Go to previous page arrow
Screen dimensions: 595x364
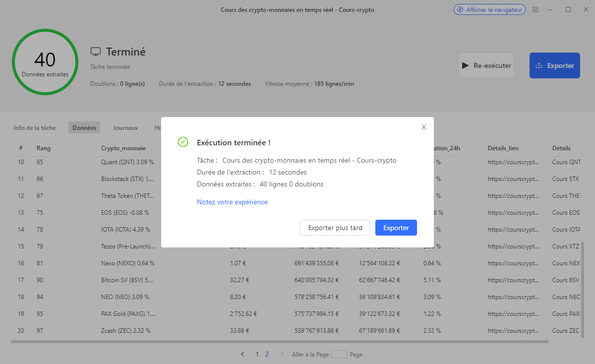click(242, 354)
